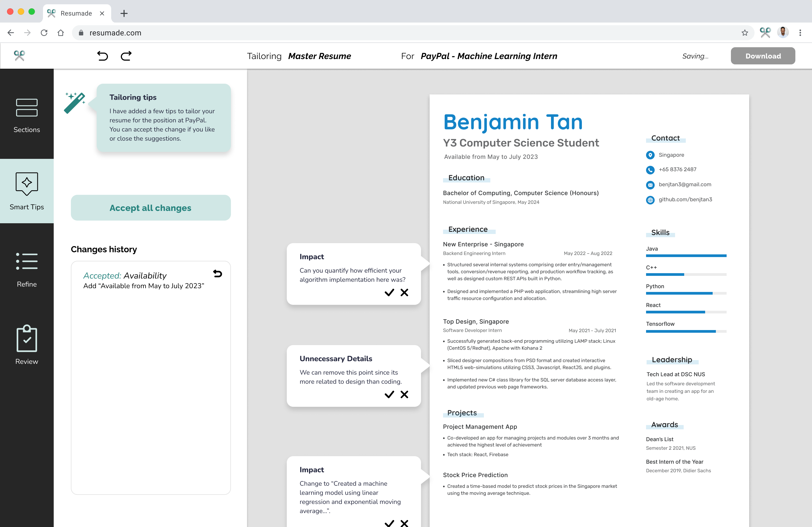812x527 pixels.
Task: Click the Tensorflow skill level bar
Action: (x=686, y=331)
